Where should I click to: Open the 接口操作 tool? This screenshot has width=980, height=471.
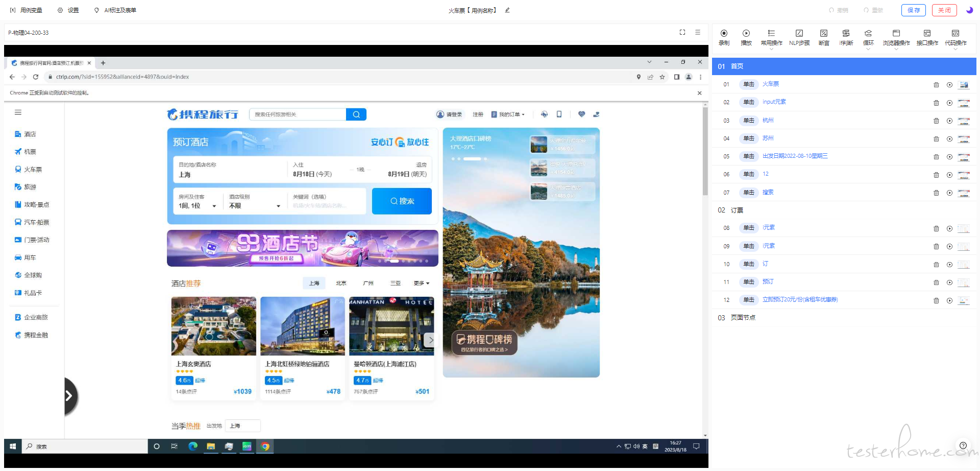pos(927,37)
